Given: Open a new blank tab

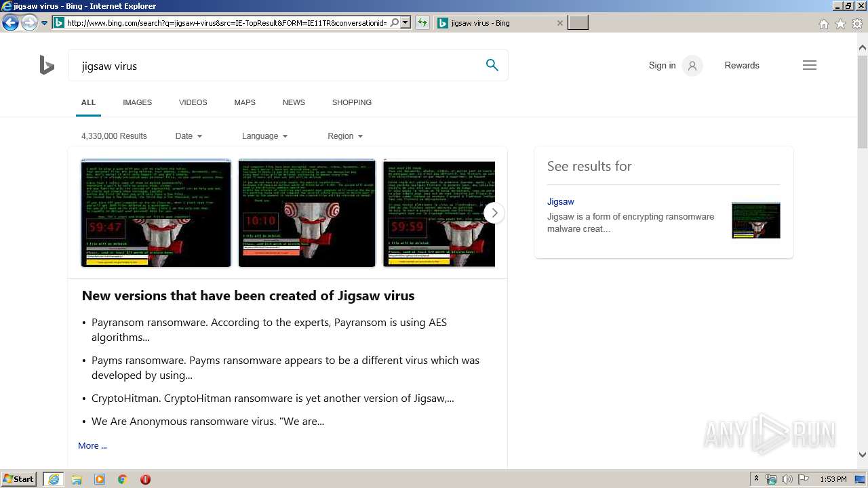Looking at the screenshot, I should pos(578,23).
